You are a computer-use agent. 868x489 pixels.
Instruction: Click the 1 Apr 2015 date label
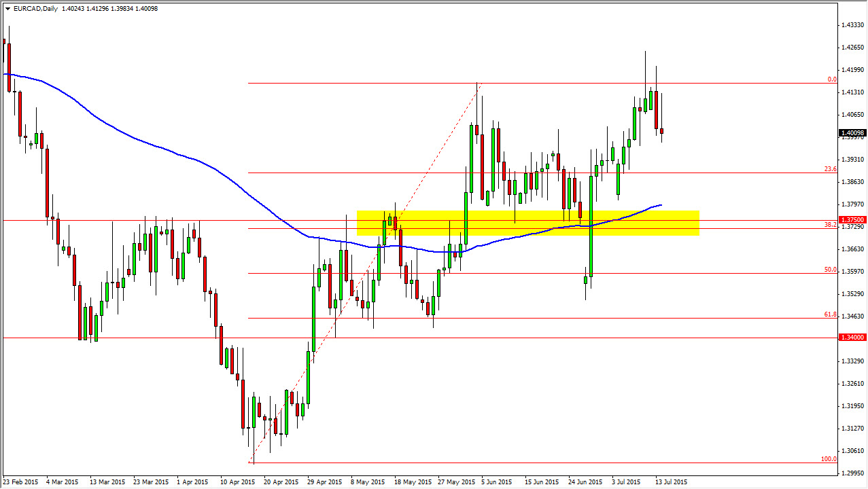(x=194, y=482)
